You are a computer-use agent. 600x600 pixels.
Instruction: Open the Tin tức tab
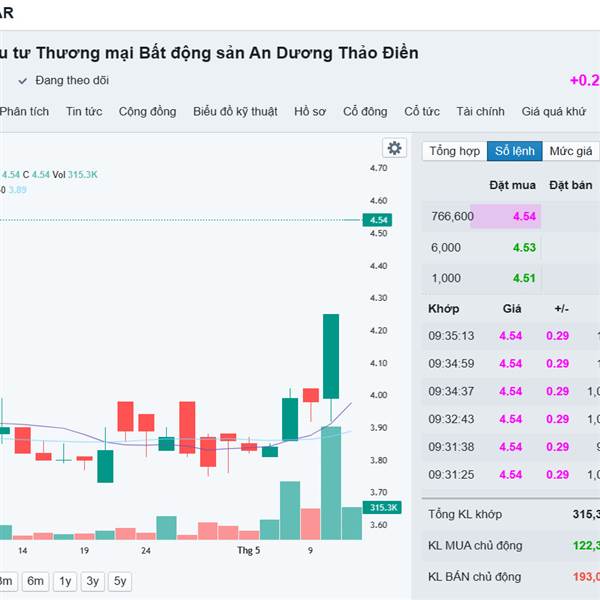pos(84,111)
